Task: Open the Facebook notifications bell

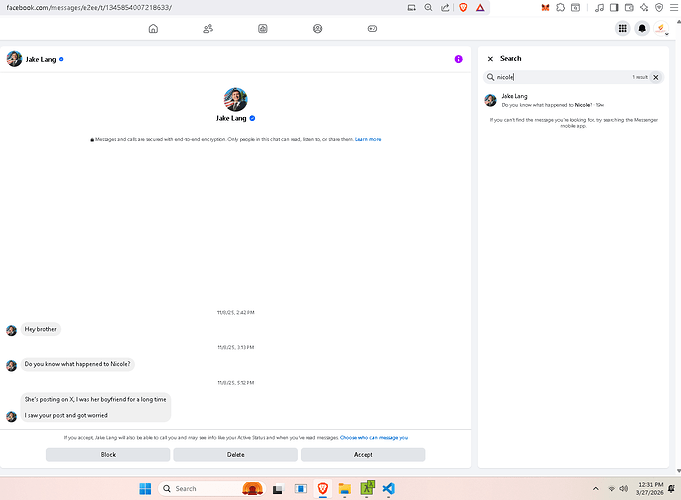Action: pos(642,29)
